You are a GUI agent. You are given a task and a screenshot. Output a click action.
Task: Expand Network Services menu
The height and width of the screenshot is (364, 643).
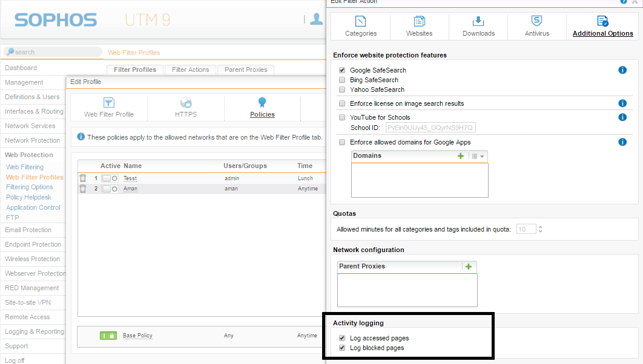[30, 126]
